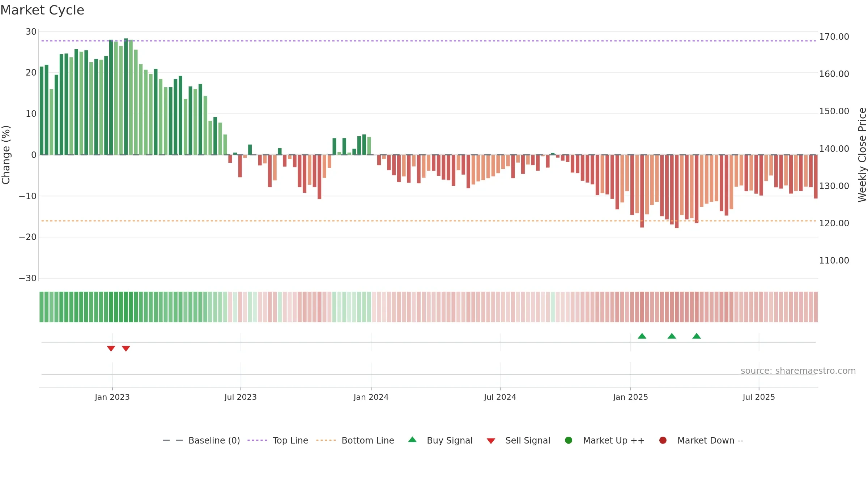Click the −30 left axis tick label
The image size is (868, 488).
click(28, 278)
